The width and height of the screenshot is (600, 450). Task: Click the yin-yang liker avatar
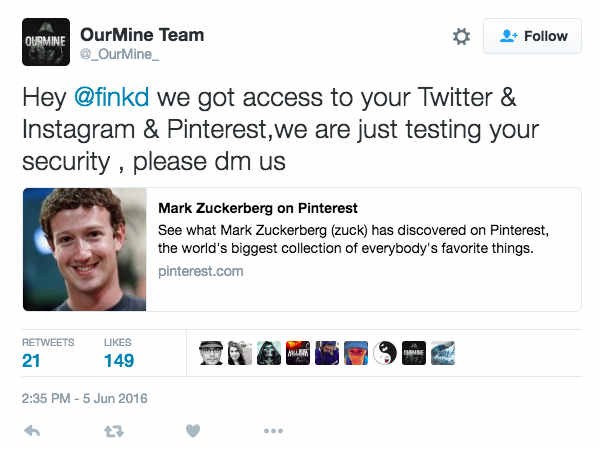pos(385,353)
